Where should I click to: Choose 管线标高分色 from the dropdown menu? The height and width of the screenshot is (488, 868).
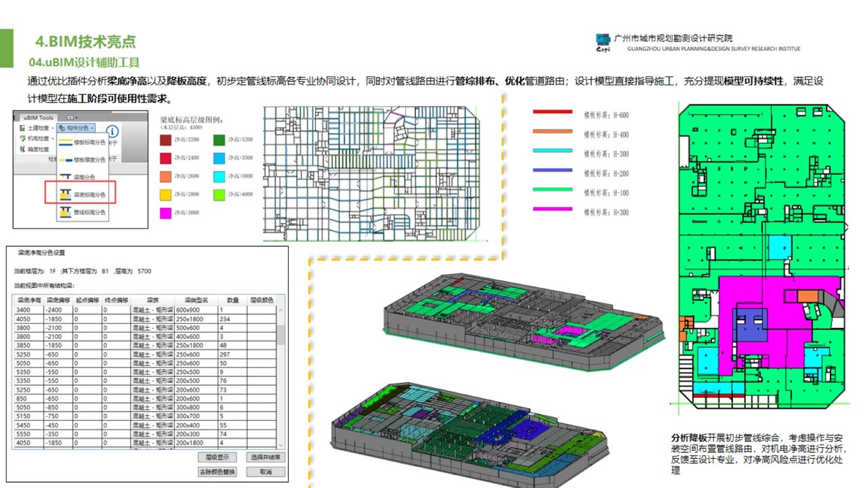(83, 211)
